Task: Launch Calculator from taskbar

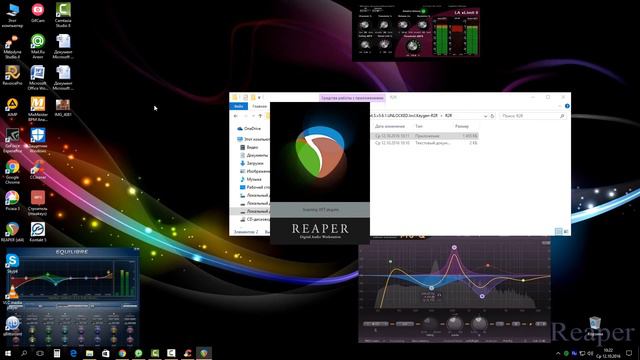Action: coord(57,353)
